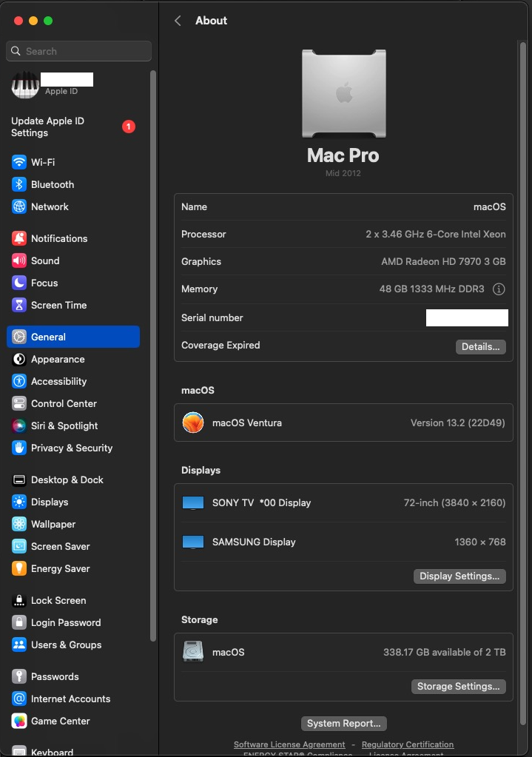The height and width of the screenshot is (757, 532).
Task: Open Display Settings button
Action: click(459, 576)
